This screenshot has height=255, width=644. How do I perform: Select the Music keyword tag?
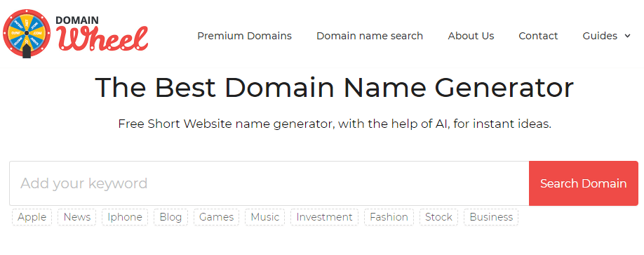click(265, 217)
